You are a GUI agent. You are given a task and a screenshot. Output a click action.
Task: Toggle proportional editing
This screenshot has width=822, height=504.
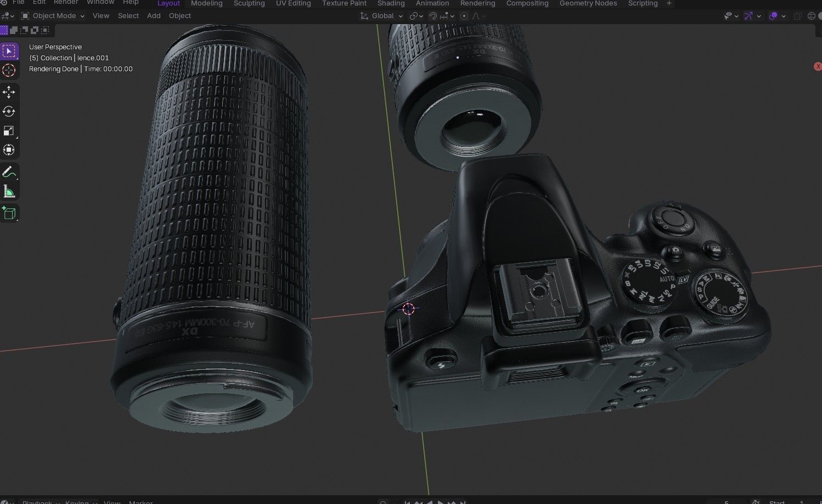[x=464, y=16]
